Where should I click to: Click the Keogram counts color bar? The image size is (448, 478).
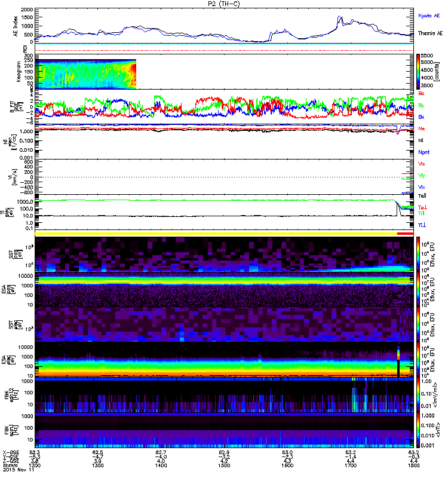tap(418, 72)
